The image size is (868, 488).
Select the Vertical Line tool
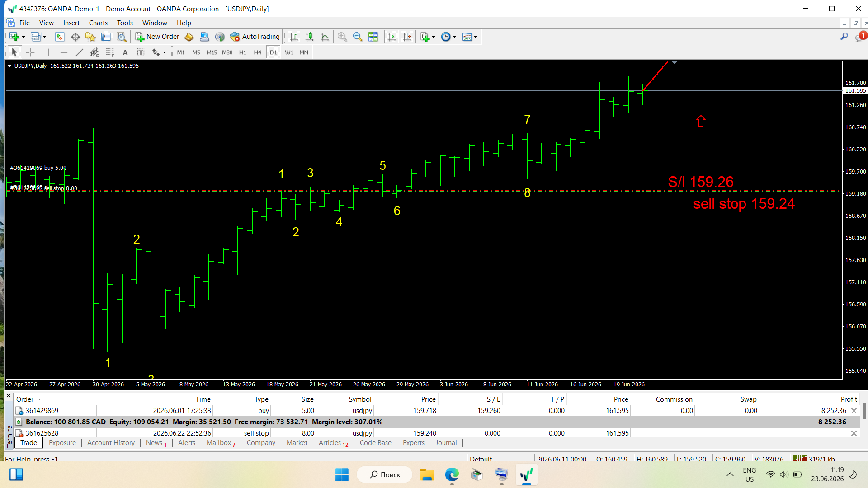click(x=48, y=52)
